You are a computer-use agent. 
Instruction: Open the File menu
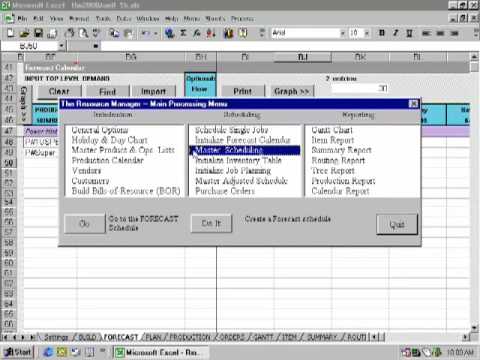coord(22,19)
